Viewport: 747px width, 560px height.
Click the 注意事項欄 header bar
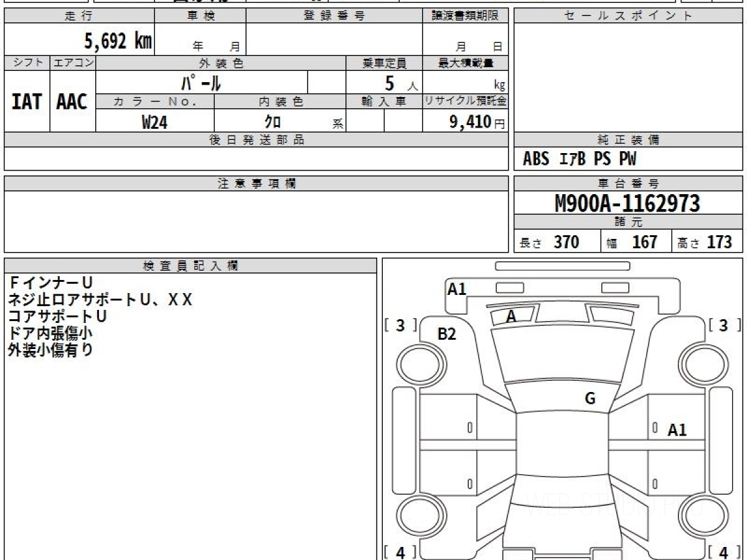pos(256,184)
